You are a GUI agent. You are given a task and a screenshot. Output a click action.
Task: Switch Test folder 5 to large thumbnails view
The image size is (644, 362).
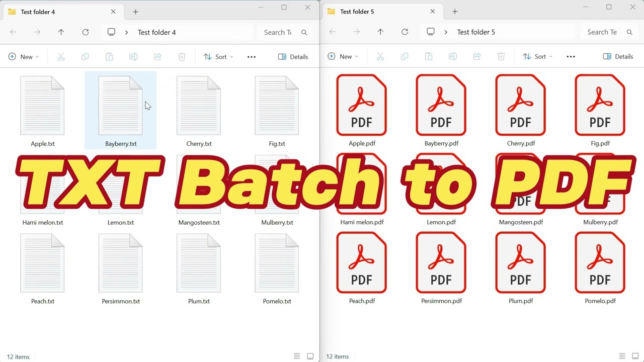coord(635,356)
